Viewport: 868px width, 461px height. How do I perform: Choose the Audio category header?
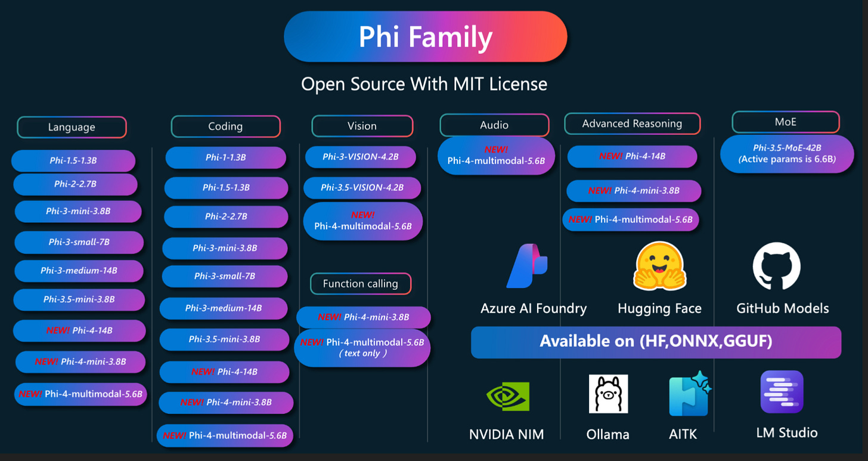(x=494, y=125)
